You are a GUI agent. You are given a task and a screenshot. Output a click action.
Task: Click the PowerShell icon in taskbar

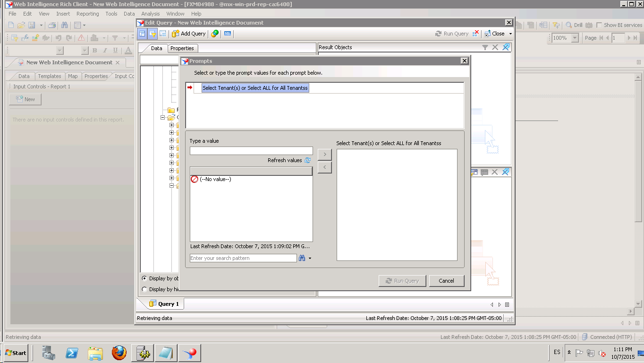pos(72,353)
